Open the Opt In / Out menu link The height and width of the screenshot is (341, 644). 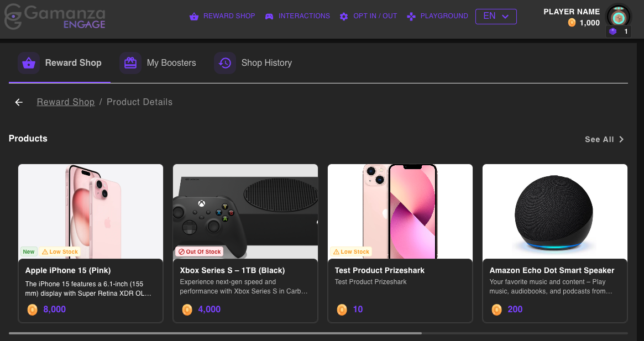point(375,16)
